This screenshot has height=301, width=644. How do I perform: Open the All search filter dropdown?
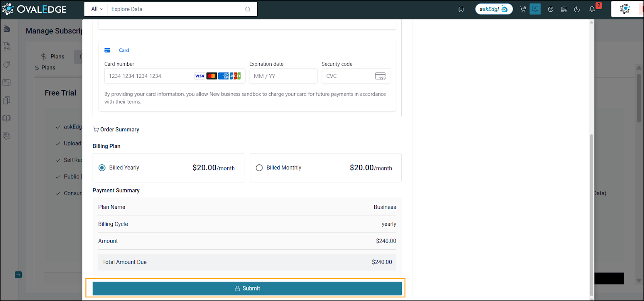click(x=97, y=9)
